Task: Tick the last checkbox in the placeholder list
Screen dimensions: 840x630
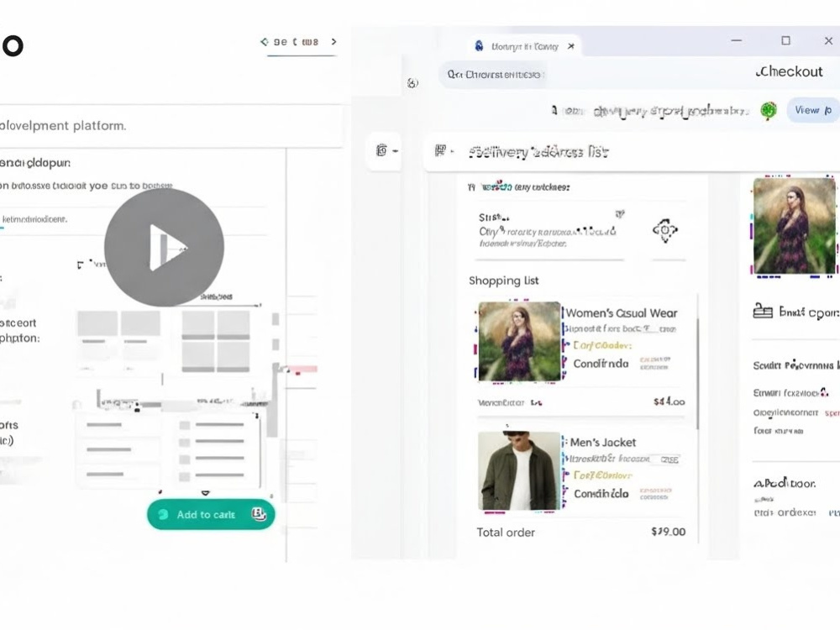Action: 184,476
